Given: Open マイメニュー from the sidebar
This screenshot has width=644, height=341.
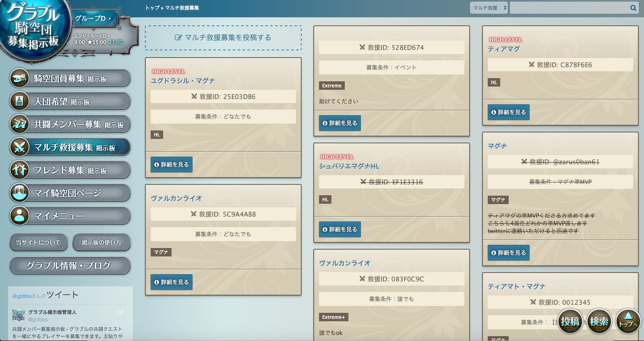Looking at the screenshot, I should click(x=70, y=216).
